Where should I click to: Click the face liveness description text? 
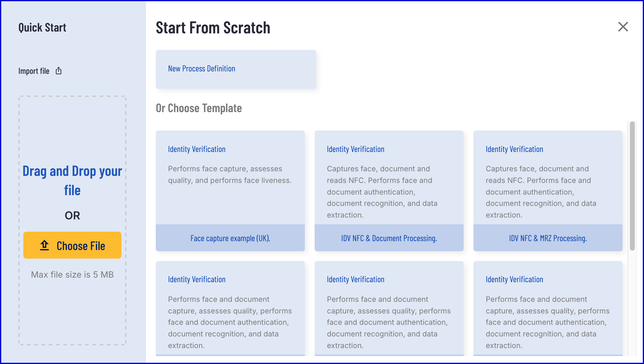pos(230,175)
